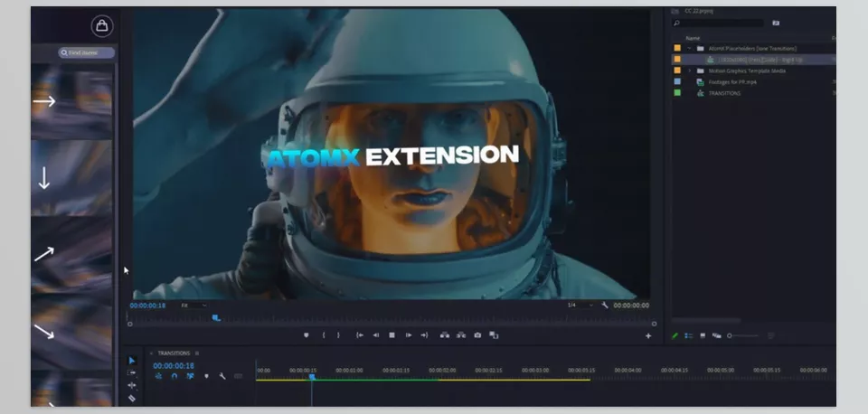Close the TRANSITIONS sequence tab
Image resolution: width=868 pixels, height=414 pixels.
pos(151,353)
